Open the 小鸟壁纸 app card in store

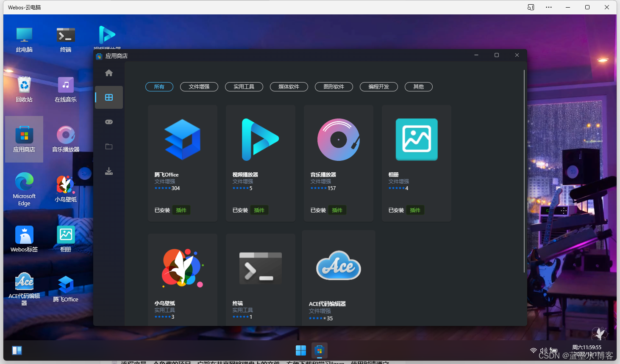[x=183, y=280]
